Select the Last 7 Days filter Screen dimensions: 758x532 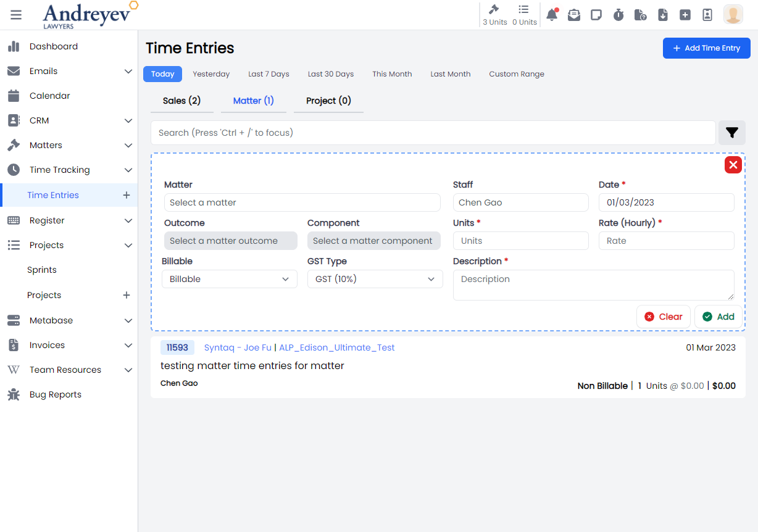269,74
